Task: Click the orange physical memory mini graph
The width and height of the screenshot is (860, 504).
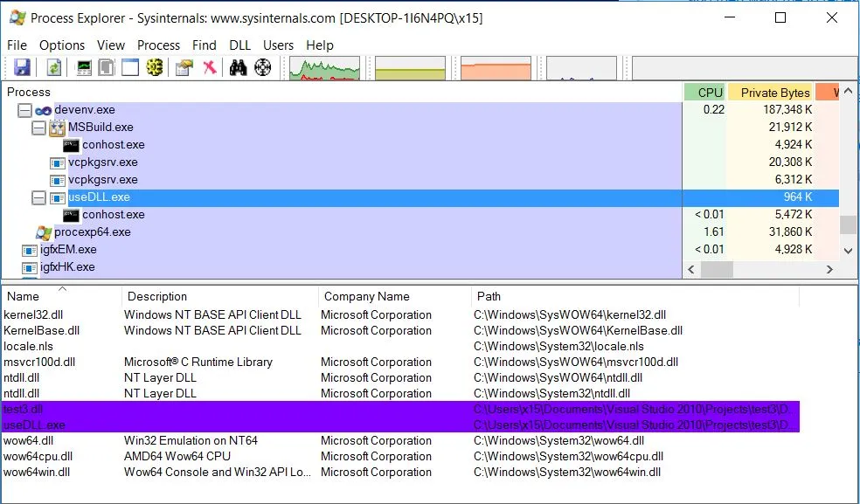Action: (496, 68)
